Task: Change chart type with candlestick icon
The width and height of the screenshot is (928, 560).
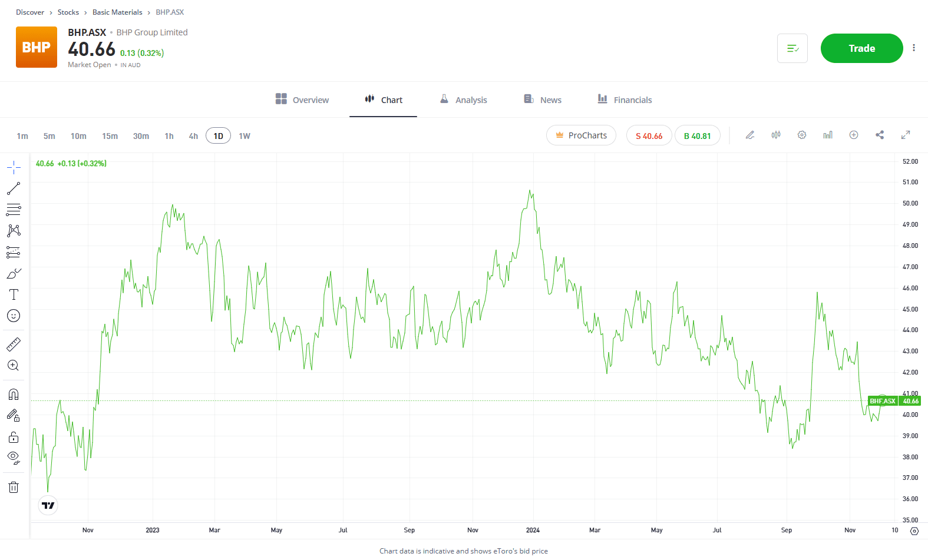Action: pos(776,135)
